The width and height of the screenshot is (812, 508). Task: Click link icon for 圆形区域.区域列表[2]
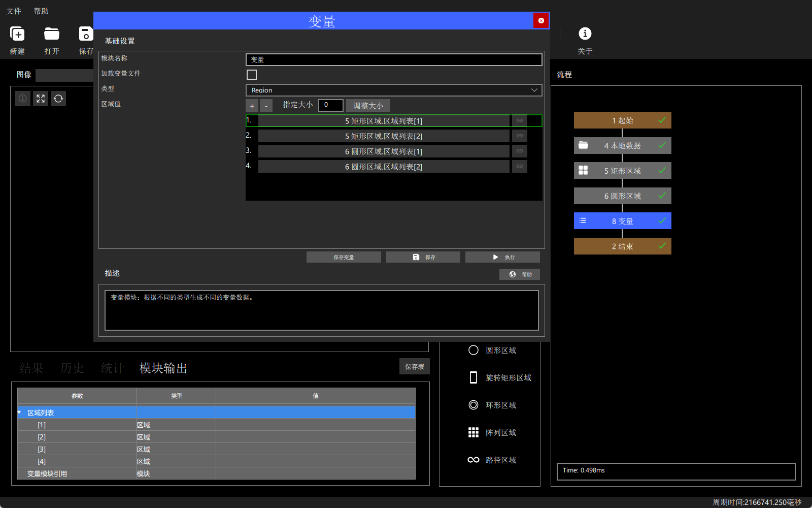click(520, 166)
